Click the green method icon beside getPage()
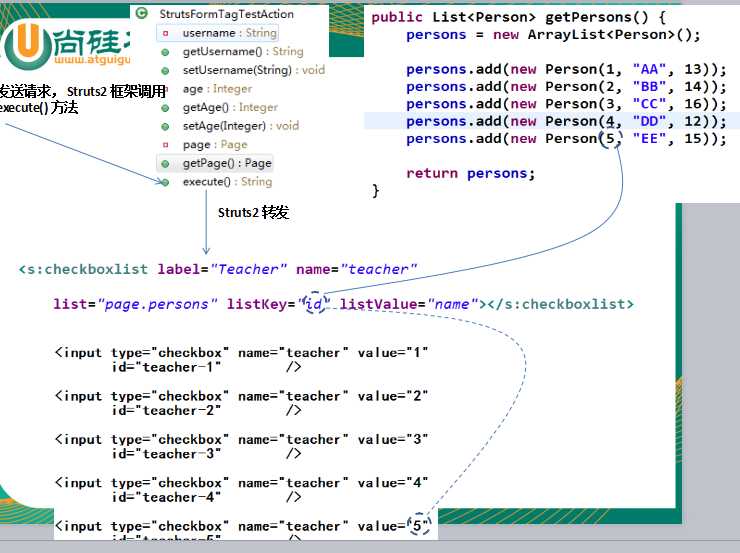740x553 pixels. pos(165,164)
